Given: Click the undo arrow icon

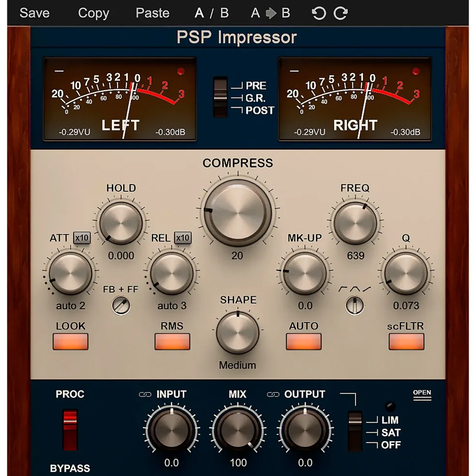Looking at the screenshot, I should click(319, 14).
